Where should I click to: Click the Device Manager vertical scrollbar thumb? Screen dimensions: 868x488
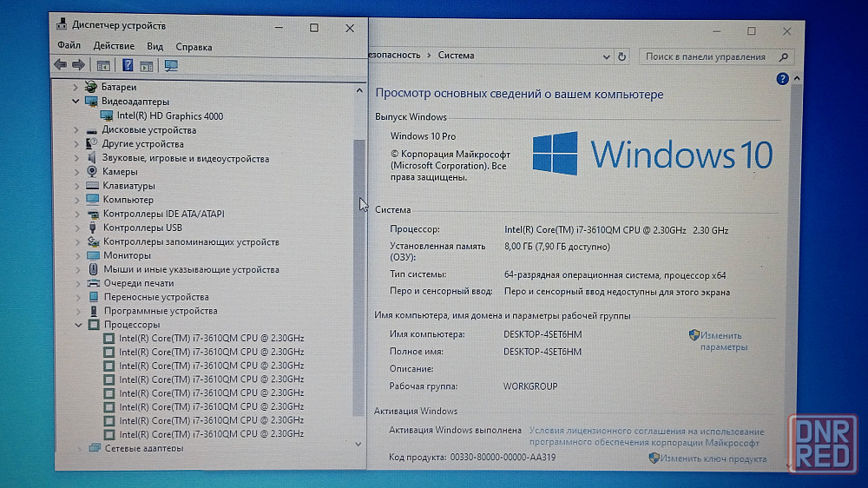[358, 277]
